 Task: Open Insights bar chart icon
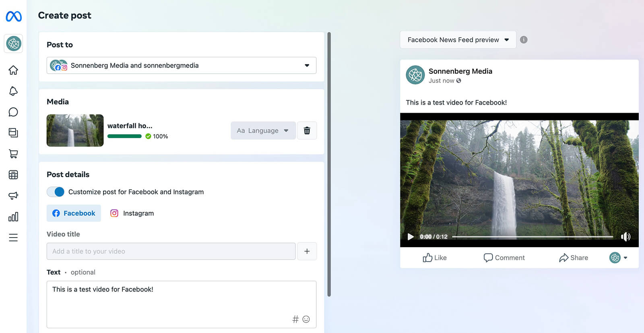pyautogui.click(x=13, y=217)
